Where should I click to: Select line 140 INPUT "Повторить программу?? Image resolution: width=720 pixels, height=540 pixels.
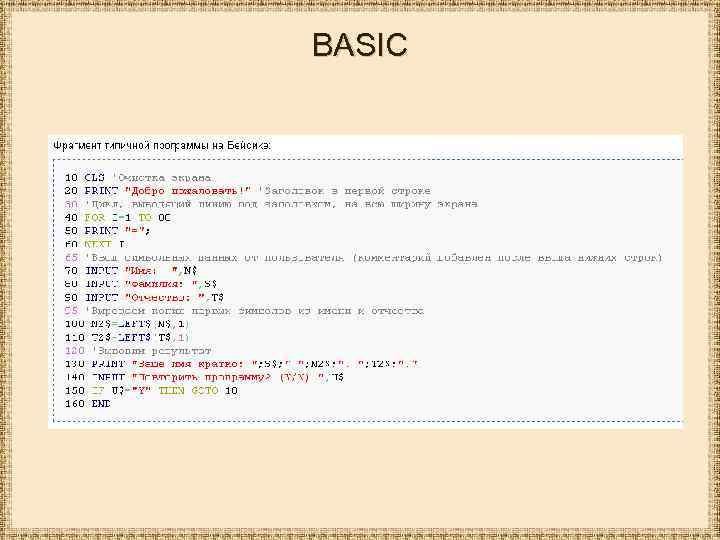[204, 377]
